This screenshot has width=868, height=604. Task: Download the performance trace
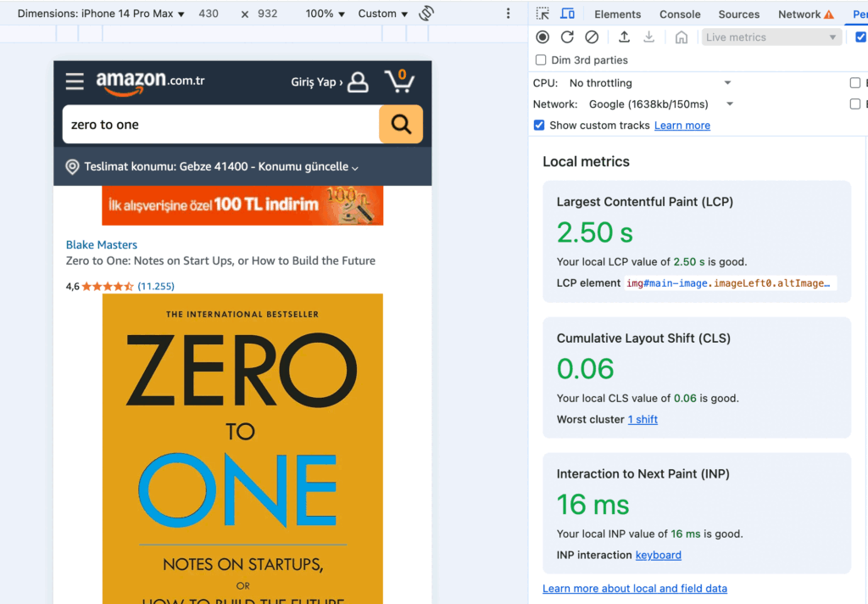click(648, 37)
